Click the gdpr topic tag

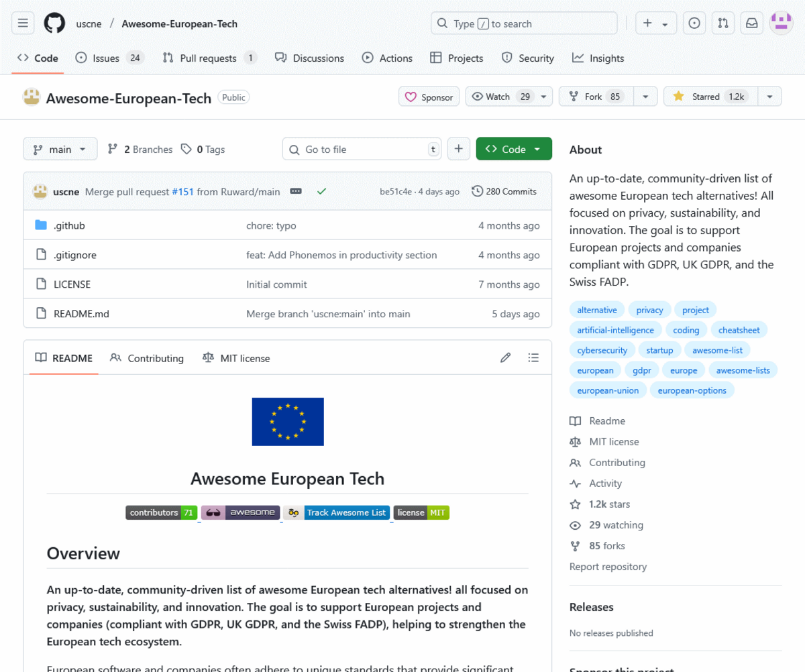(x=641, y=370)
